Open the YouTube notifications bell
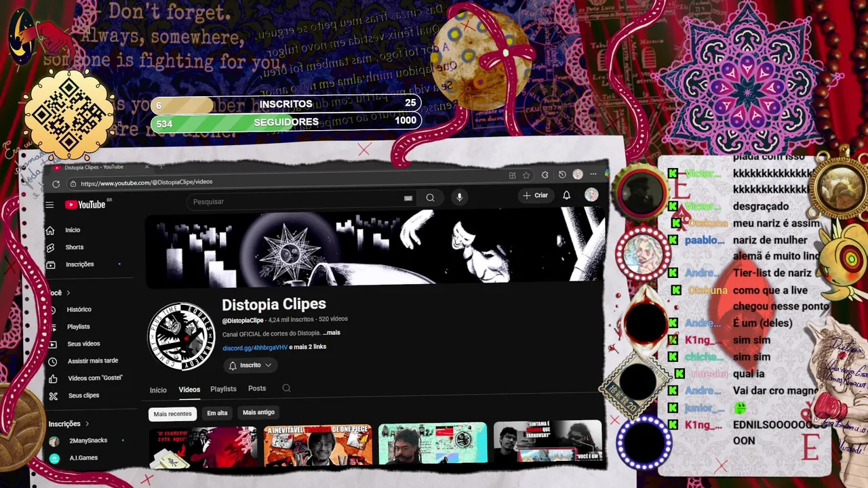The width and height of the screenshot is (868, 488). pyautogui.click(x=566, y=195)
